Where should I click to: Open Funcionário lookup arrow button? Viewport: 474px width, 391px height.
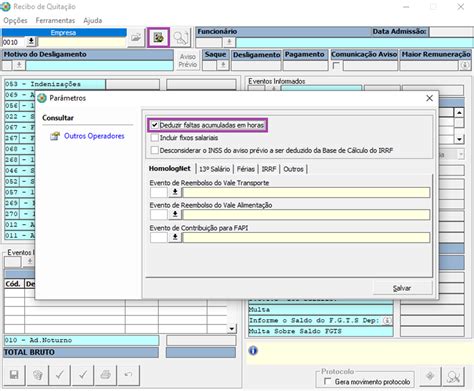tap(229, 42)
